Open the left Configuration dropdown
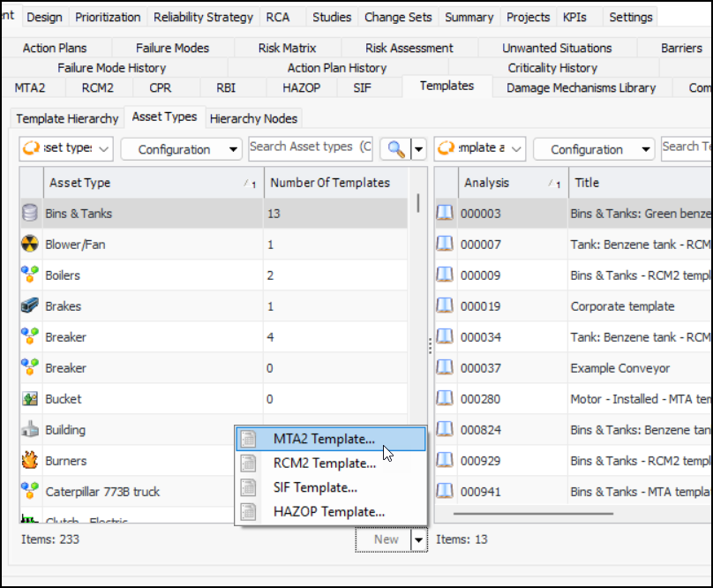The image size is (713, 588). click(180, 149)
